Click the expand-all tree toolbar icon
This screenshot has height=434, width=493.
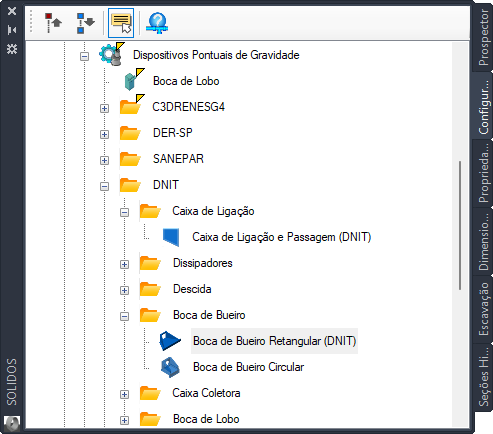pyautogui.click(x=85, y=23)
